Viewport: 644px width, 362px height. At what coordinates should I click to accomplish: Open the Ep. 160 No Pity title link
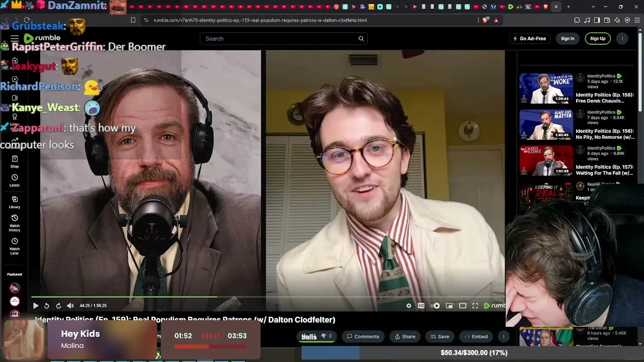605,134
